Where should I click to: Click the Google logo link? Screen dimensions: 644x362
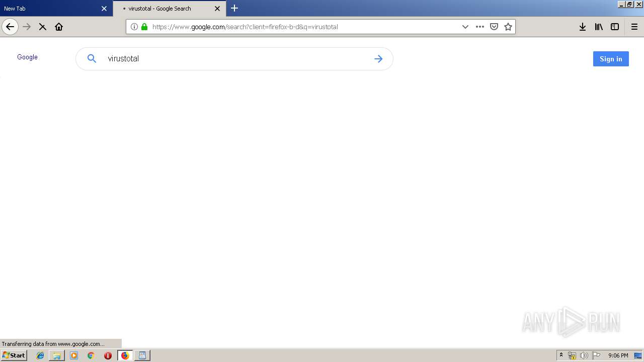pyautogui.click(x=27, y=57)
